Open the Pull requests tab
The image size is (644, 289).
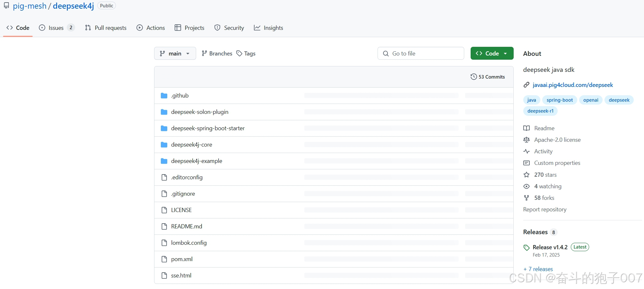point(106,28)
